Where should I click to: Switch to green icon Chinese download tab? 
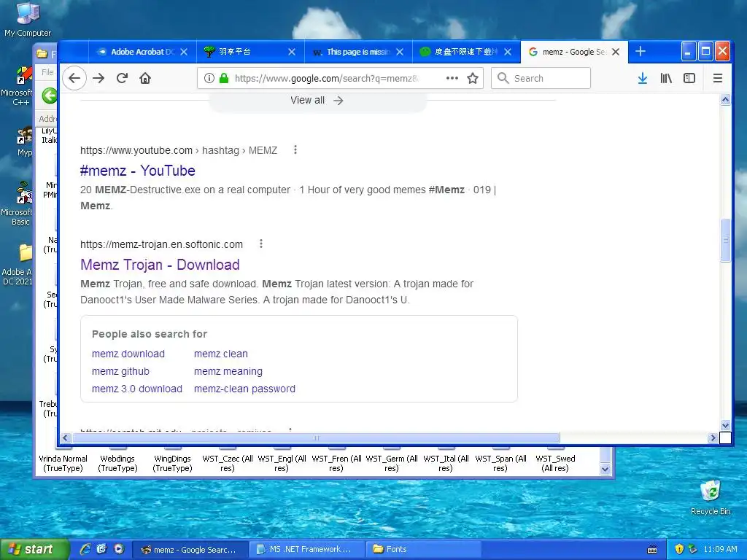pyautogui.click(x=466, y=52)
